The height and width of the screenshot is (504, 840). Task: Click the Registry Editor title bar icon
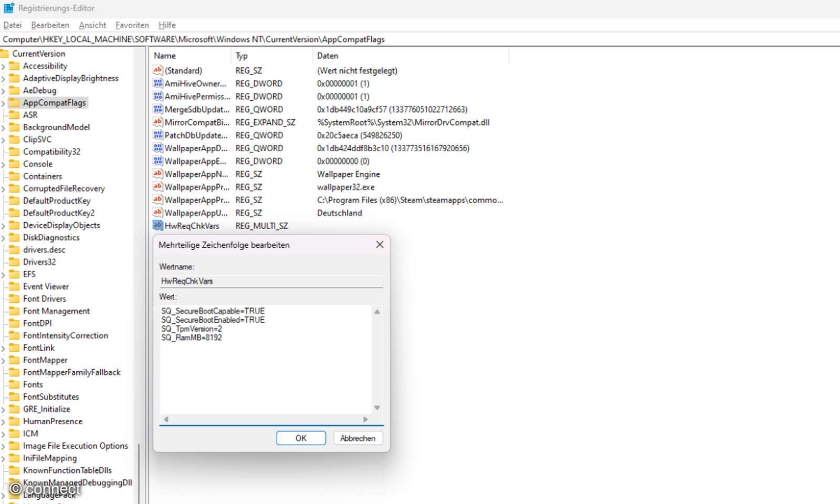pyautogui.click(x=8, y=8)
